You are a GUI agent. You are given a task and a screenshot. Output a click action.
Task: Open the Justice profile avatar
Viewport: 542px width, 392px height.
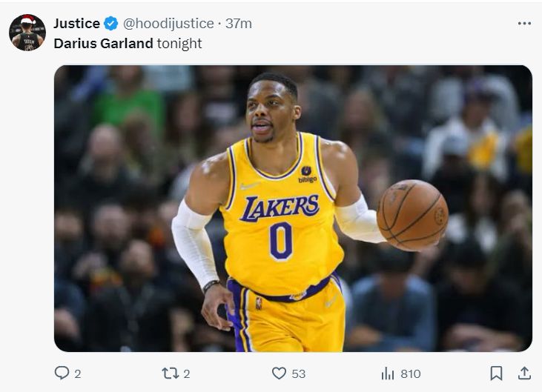tap(27, 33)
